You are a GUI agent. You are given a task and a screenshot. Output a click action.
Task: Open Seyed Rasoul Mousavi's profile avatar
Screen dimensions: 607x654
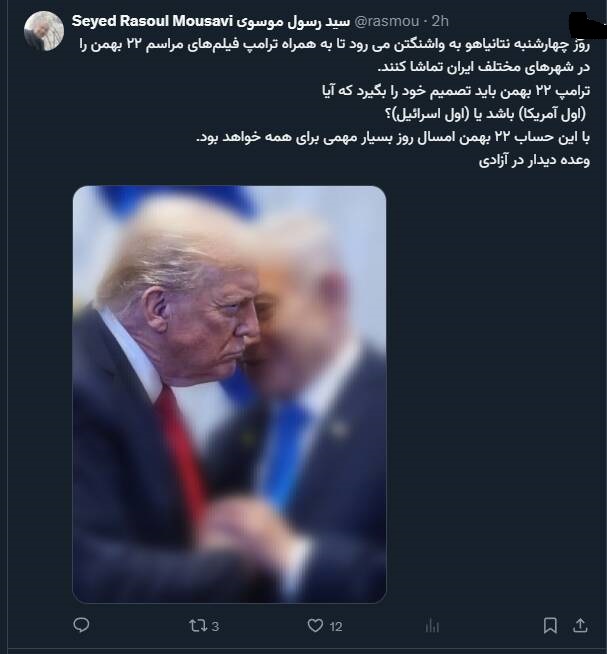click(44, 31)
